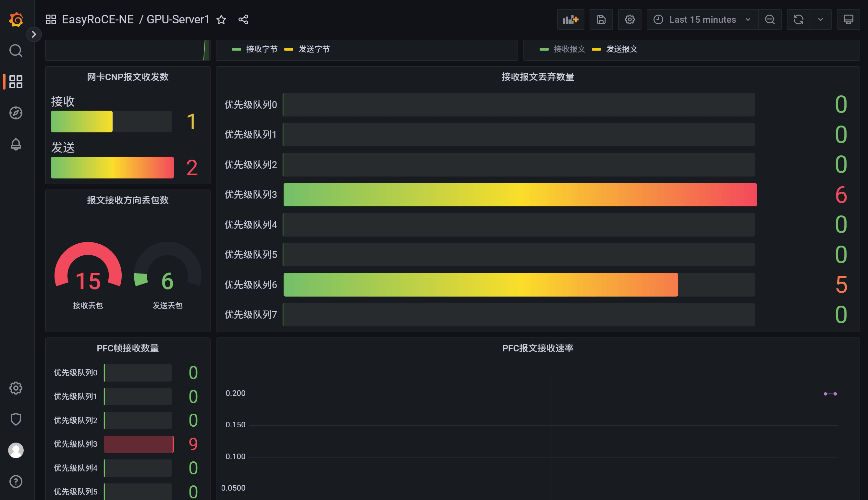
Task: Click the 优先级队列3 gradient bar
Action: pyautogui.click(x=520, y=195)
